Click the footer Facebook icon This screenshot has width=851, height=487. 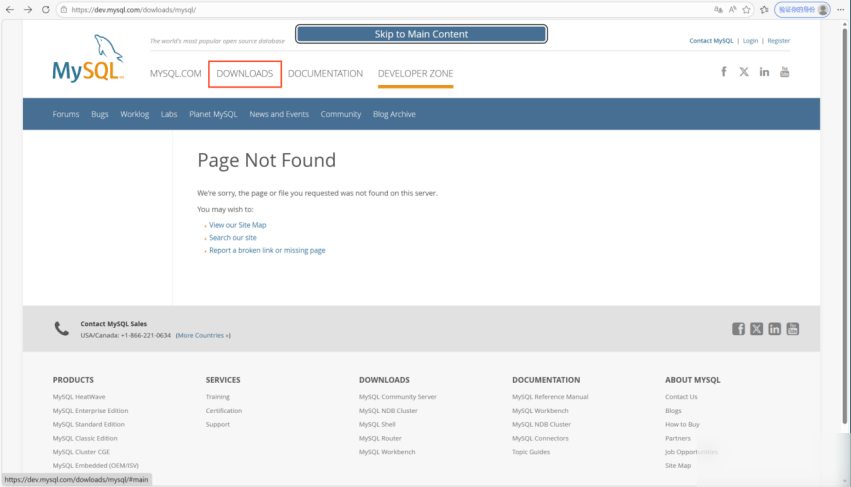[738, 328]
